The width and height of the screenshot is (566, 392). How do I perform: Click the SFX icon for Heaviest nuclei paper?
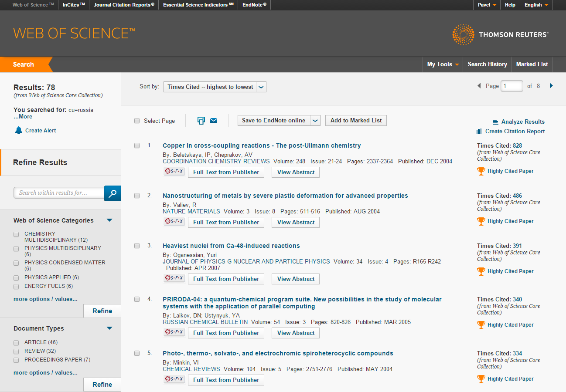click(174, 278)
